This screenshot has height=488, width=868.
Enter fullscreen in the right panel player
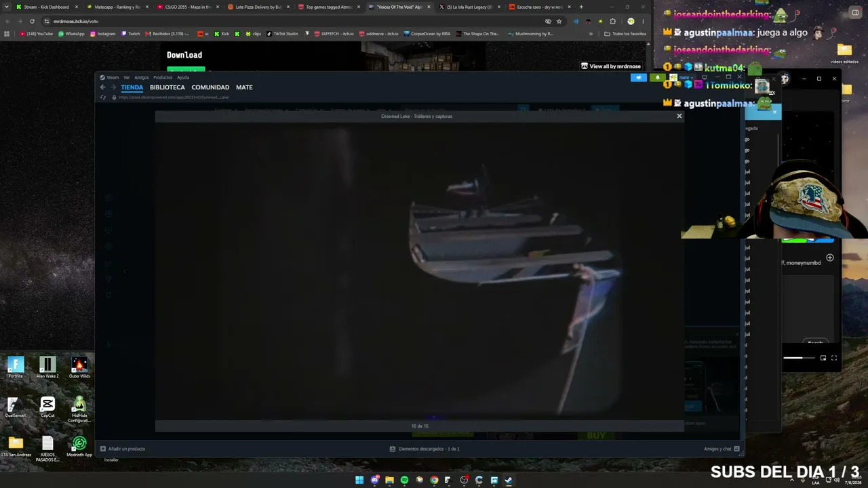(x=834, y=358)
